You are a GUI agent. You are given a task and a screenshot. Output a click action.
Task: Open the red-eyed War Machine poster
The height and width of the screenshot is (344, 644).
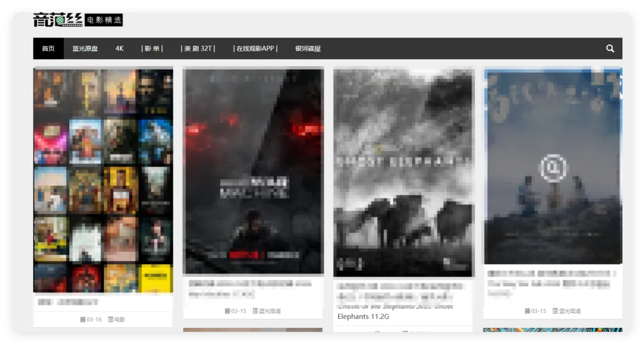[253, 171]
